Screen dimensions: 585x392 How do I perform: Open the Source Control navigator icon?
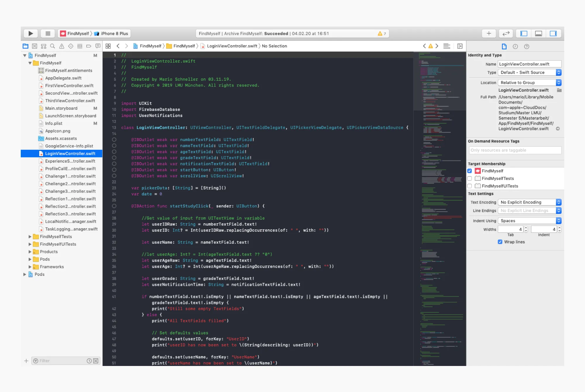pos(35,46)
